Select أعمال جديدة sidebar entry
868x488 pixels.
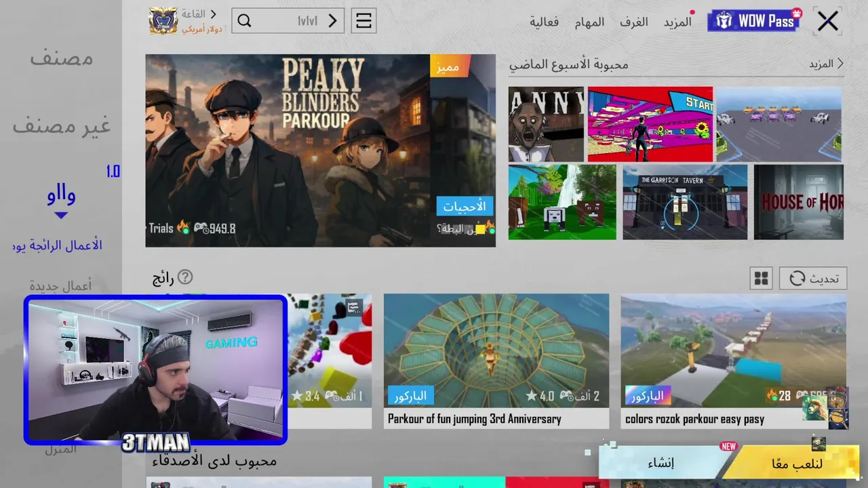point(60,285)
